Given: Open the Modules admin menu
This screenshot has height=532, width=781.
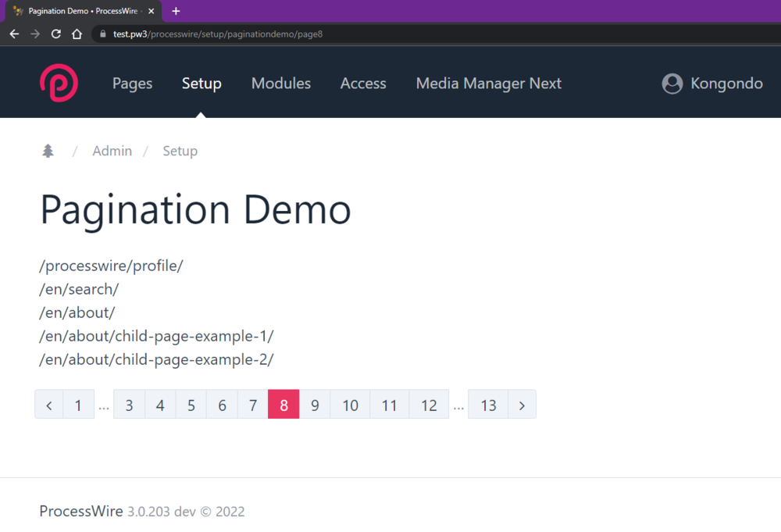Looking at the screenshot, I should (x=281, y=83).
